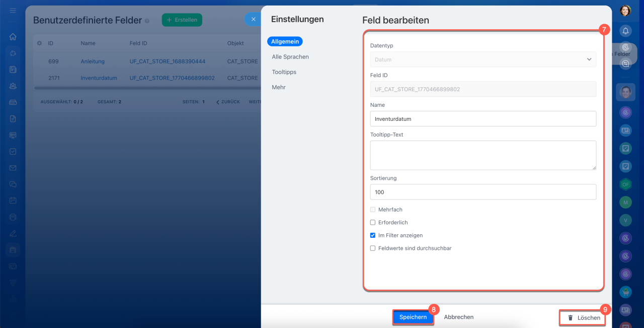Sort table by the Name column header
The width and height of the screenshot is (644, 328).
[88, 43]
